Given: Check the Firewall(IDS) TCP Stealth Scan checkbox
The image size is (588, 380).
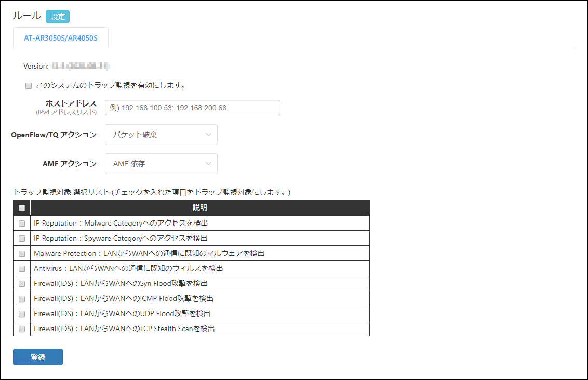Looking at the screenshot, I should point(22,329).
